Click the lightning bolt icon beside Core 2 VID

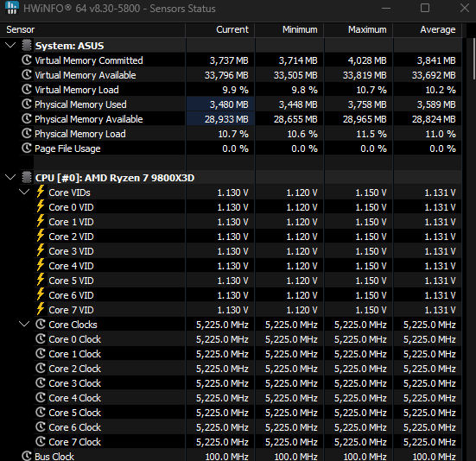41,236
